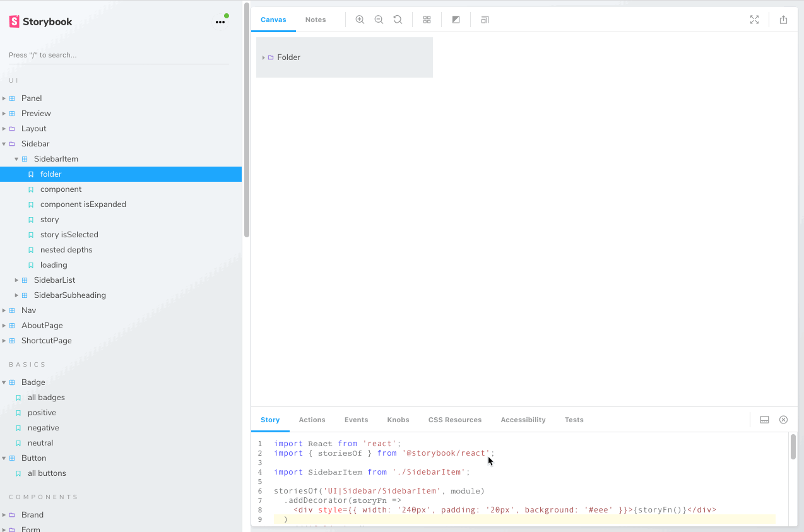Select the component isExpanded story
804x532 pixels.
coord(82,204)
